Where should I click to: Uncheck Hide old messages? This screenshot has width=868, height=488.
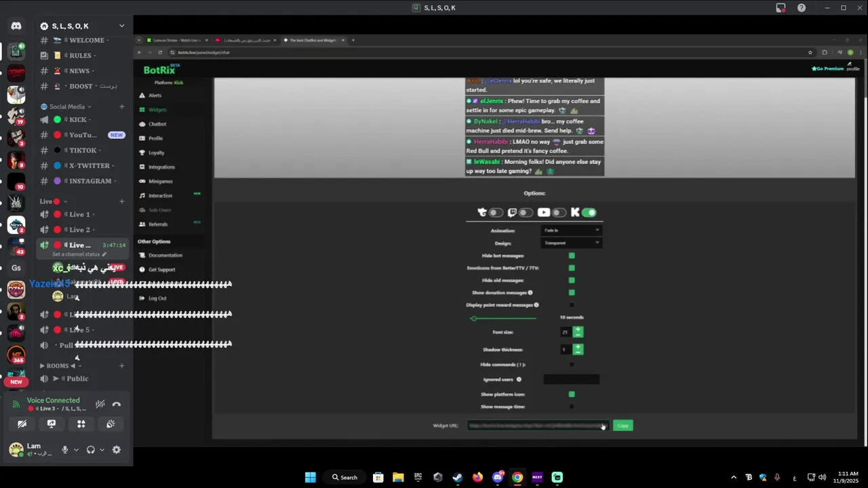[x=572, y=280]
